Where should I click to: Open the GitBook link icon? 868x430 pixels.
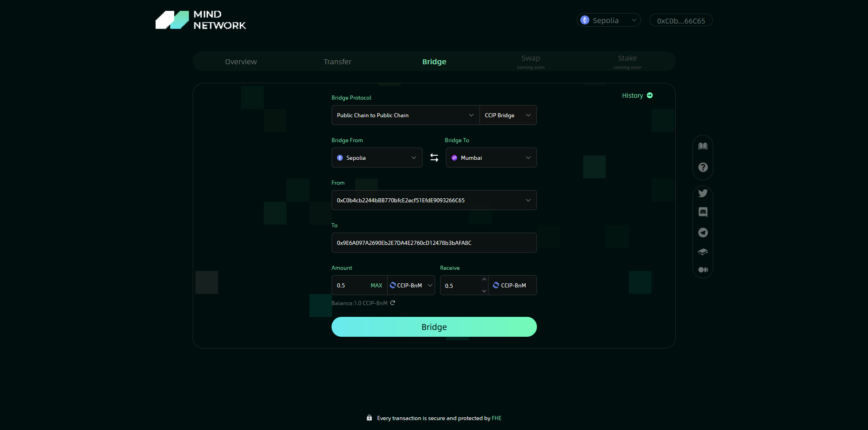[702, 252]
